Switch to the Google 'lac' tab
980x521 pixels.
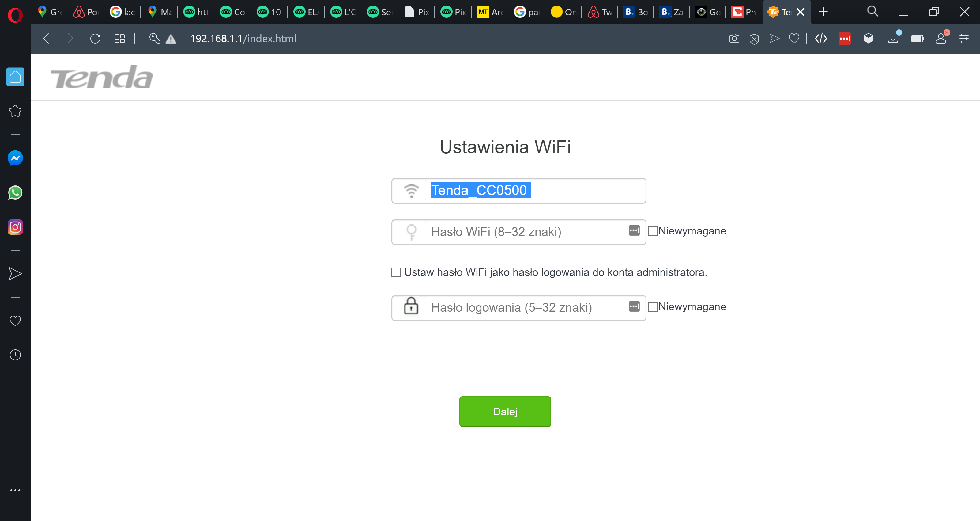click(x=123, y=12)
